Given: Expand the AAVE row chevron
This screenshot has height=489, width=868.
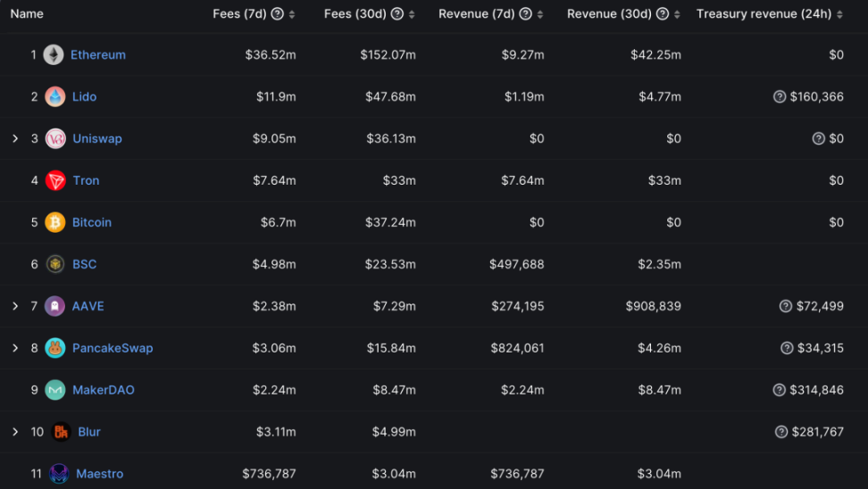Looking at the screenshot, I should click(15, 306).
